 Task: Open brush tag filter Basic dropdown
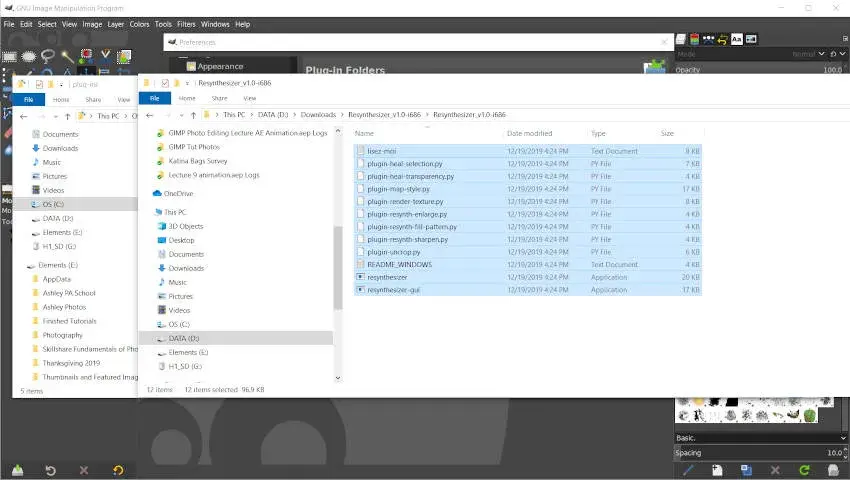point(761,438)
